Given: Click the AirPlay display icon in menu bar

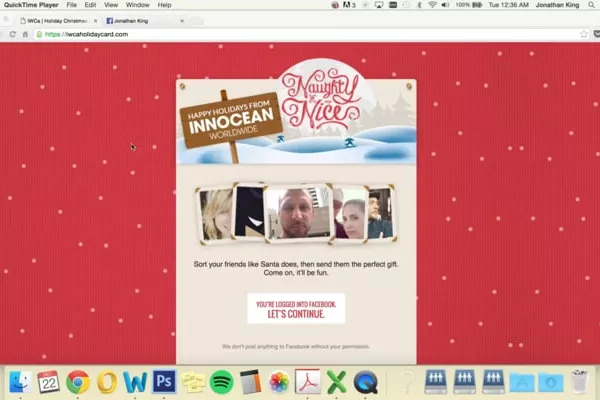Looking at the screenshot, I should [379, 5].
